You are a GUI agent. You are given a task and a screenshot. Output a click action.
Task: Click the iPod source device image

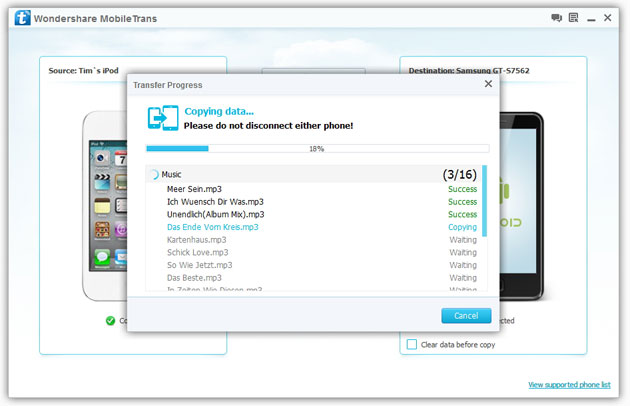tap(105, 206)
